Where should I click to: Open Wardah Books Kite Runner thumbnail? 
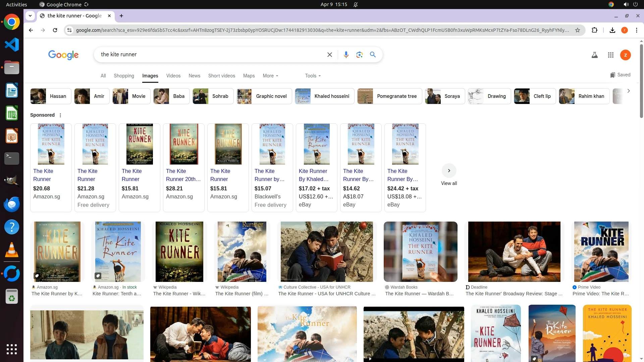pos(420,251)
